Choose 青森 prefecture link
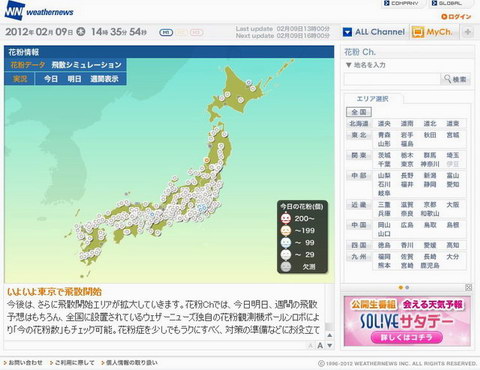This screenshot has width=480, height=370. 384,135
